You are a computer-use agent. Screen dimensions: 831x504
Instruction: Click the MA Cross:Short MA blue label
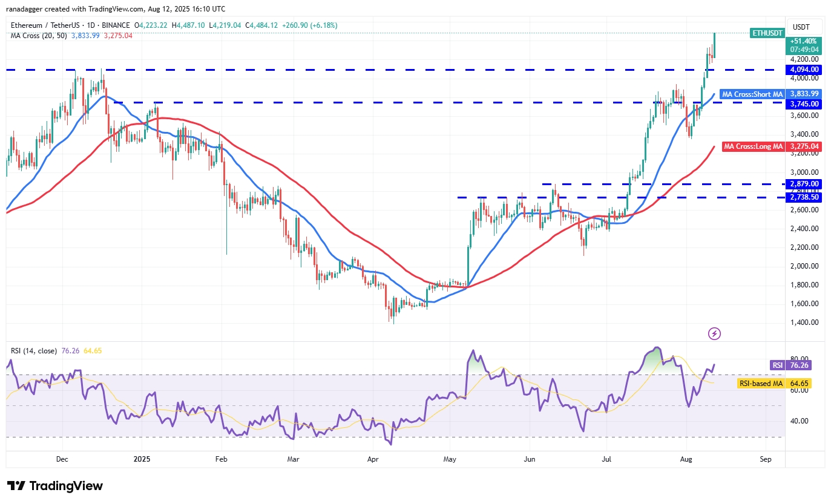coord(753,94)
